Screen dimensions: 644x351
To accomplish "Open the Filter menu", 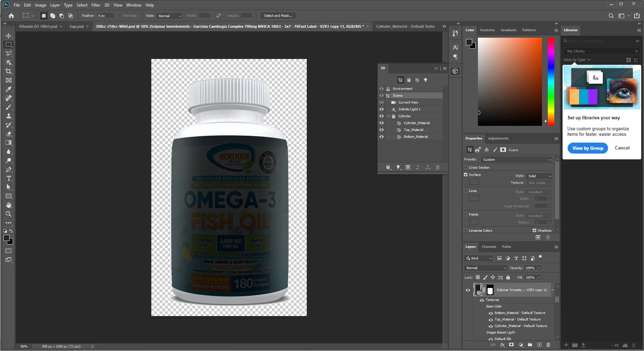I will click(x=96, y=5).
